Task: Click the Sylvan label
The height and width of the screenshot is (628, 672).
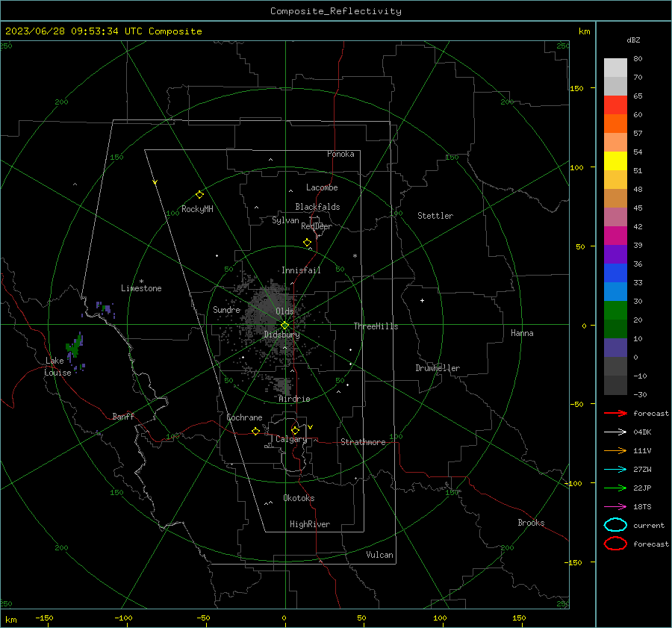Action: (x=285, y=220)
